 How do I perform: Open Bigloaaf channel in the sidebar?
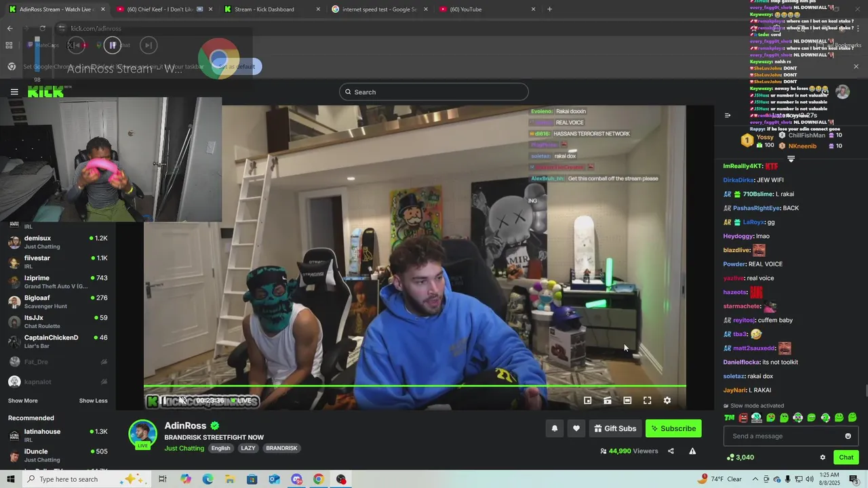pyautogui.click(x=58, y=302)
